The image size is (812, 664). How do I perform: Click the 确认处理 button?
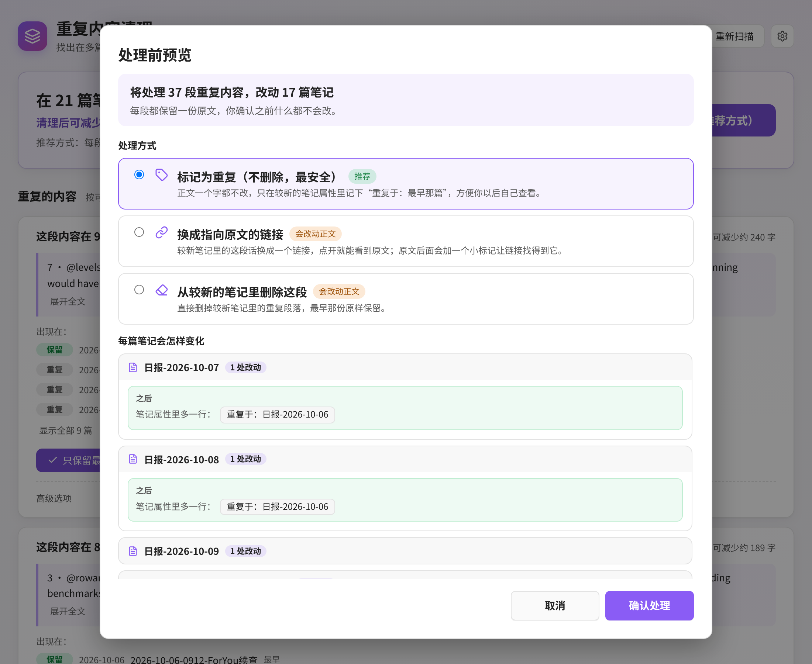649,605
